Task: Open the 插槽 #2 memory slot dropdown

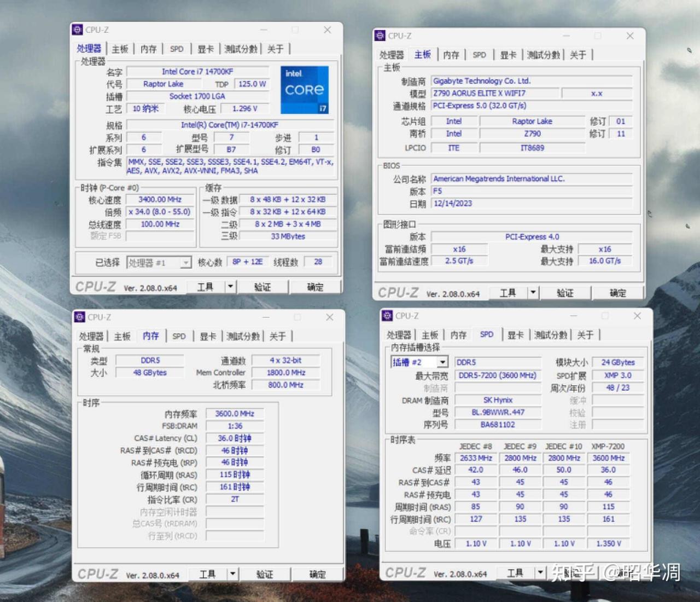Action: point(419,362)
